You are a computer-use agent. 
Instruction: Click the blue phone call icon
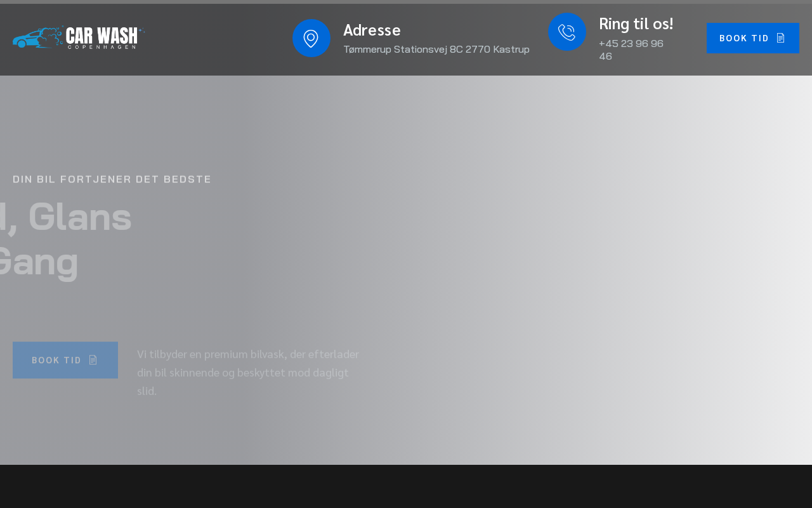click(567, 32)
